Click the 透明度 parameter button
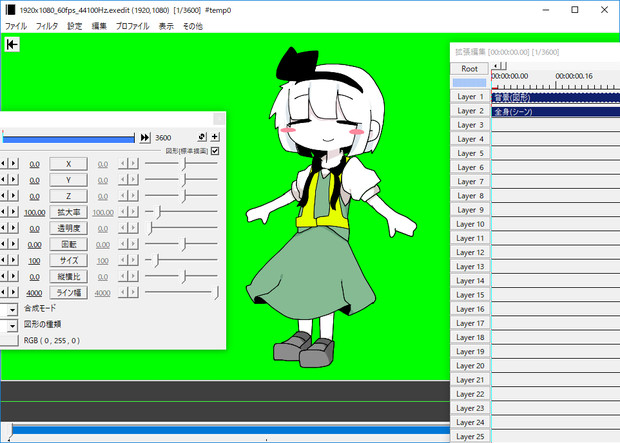620x443 pixels. click(68, 228)
